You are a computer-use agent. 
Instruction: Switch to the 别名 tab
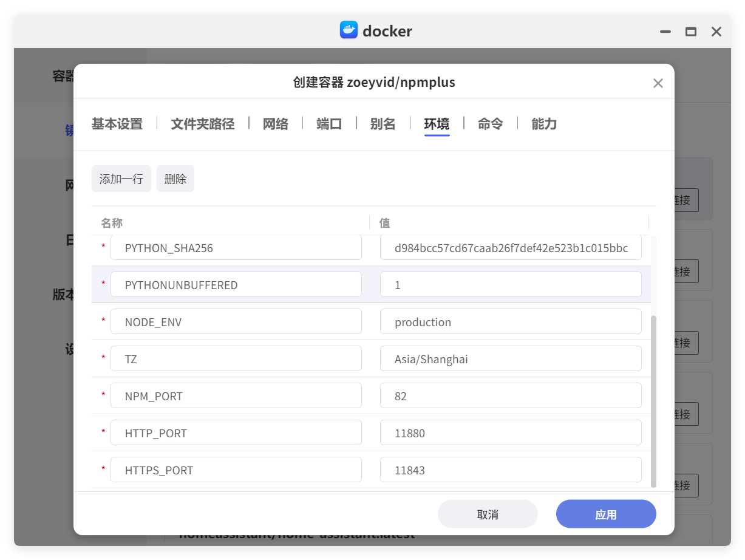(x=383, y=123)
